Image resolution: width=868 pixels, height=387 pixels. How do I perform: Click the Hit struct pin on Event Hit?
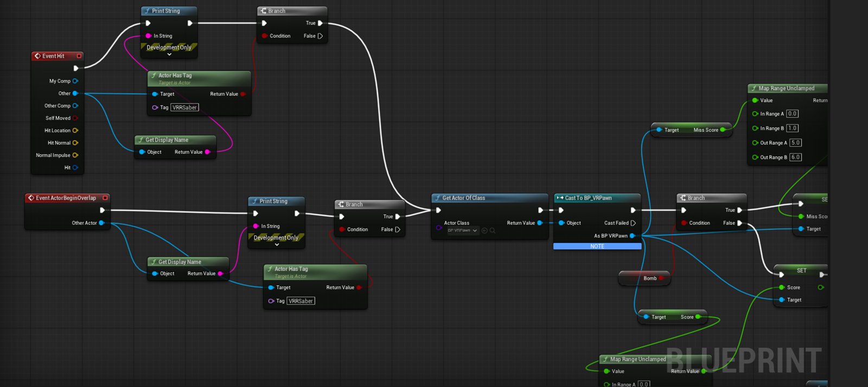tap(75, 167)
